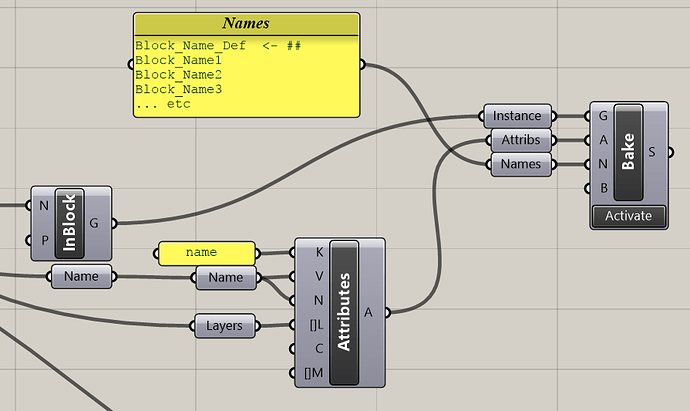The image size is (690, 411).
Task: Click the Name parameter below InBlock
Action: pos(81,276)
